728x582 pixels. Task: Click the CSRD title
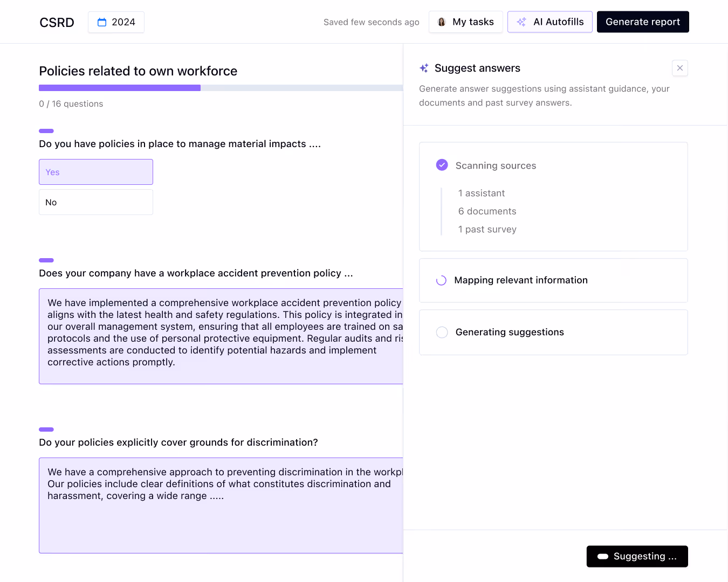[x=57, y=23]
